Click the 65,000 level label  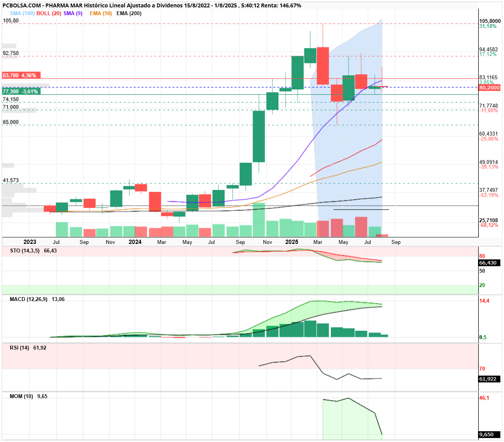pyautogui.click(x=10, y=122)
